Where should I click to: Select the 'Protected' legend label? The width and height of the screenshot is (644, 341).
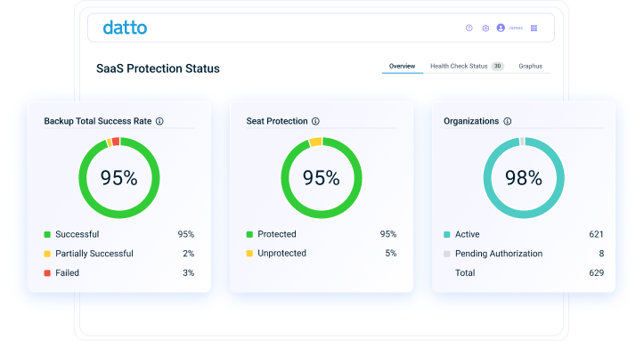tap(277, 234)
